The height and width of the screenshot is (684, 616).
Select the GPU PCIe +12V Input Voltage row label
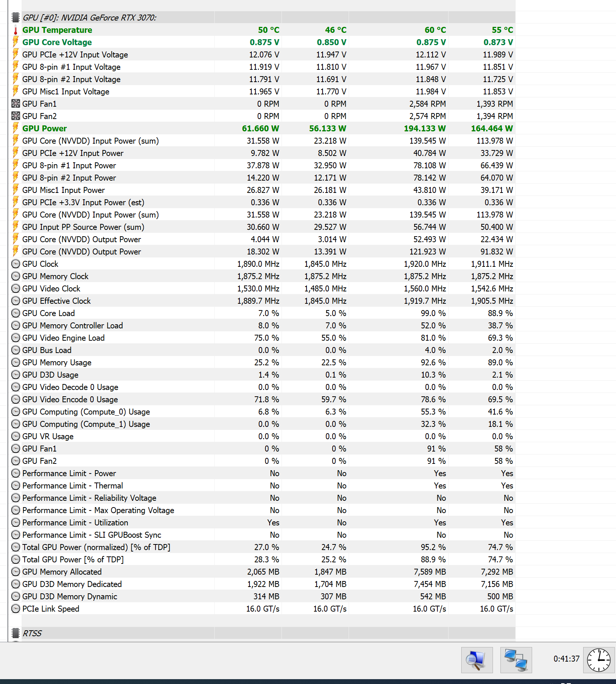pyautogui.click(x=75, y=54)
